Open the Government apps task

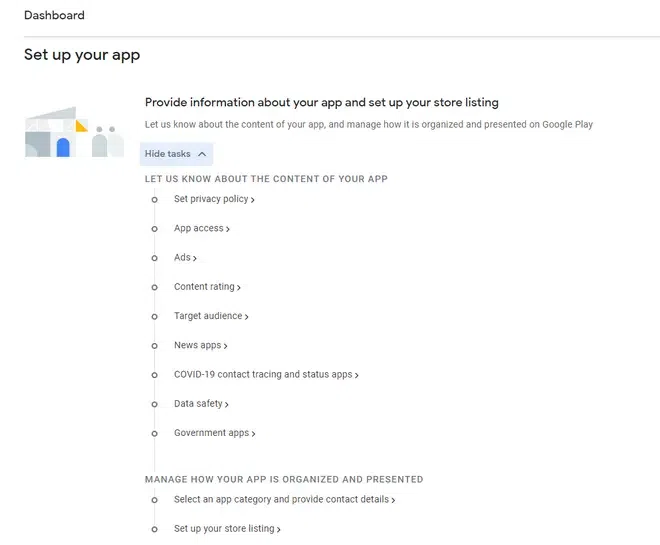pos(215,433)
